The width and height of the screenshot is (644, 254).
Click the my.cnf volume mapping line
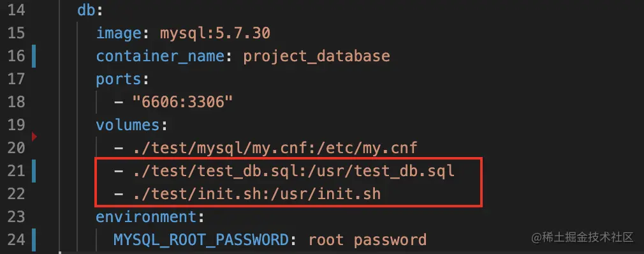[266, 147]
